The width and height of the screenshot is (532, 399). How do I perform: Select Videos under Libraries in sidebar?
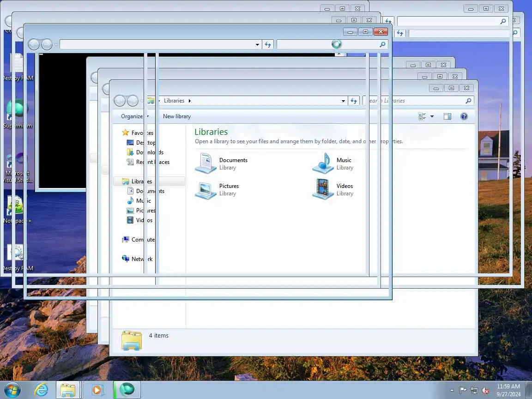tap(140, 220)
